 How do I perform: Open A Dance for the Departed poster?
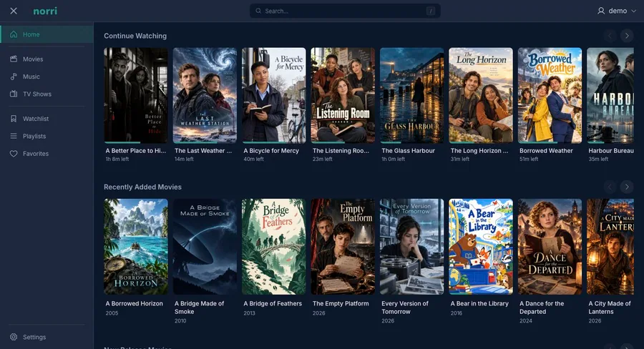pos(550,247)
